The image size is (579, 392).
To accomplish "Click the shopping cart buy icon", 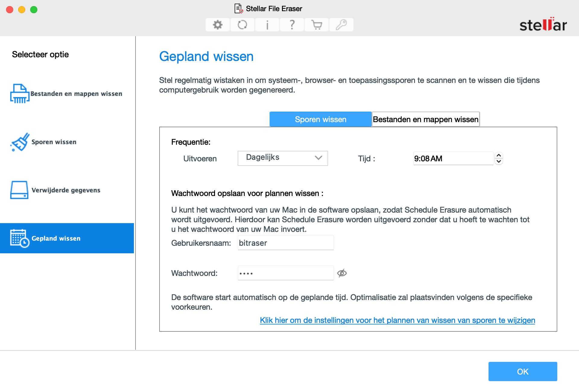I will coord(317,25).
